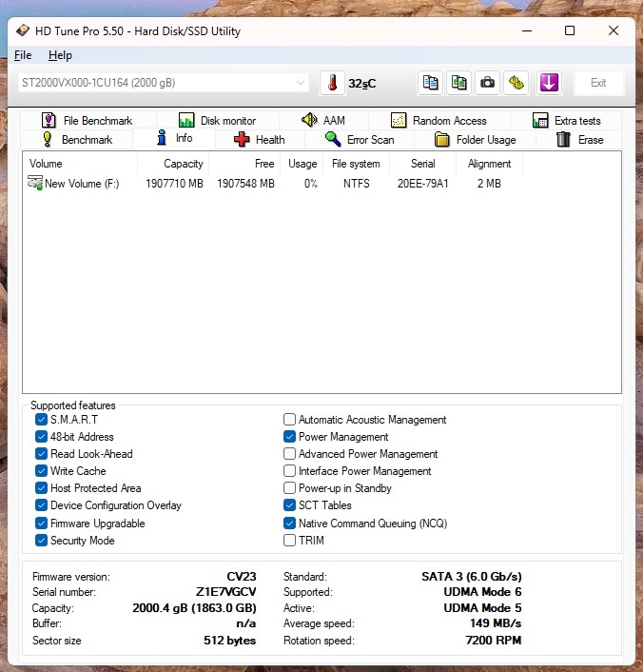The width and height of the screenshot is (643, 672).
Task: Click the thermometer temperature icon
Action: click(332, 83)
